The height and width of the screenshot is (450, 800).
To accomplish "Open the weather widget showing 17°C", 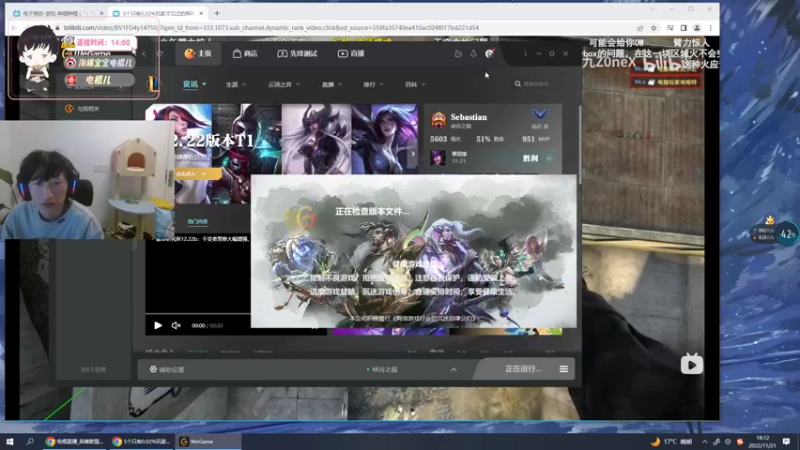I will point(671,441).
